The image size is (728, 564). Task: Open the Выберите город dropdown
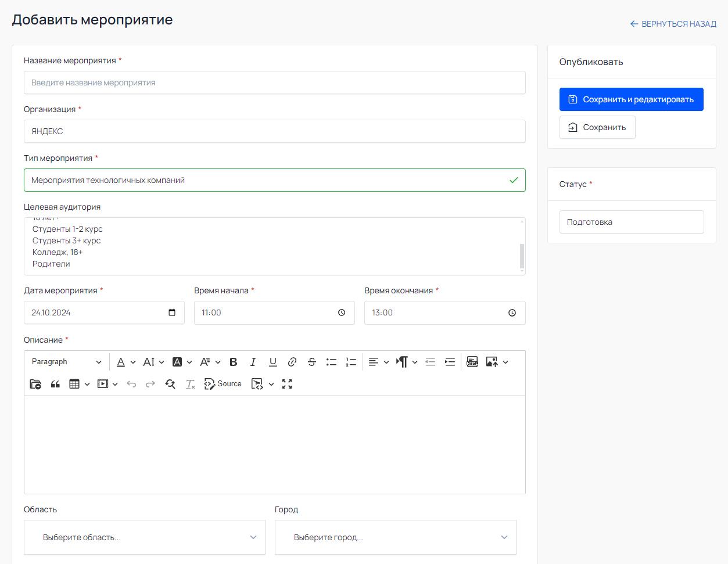pyautogui.click(x=396, y=537)
